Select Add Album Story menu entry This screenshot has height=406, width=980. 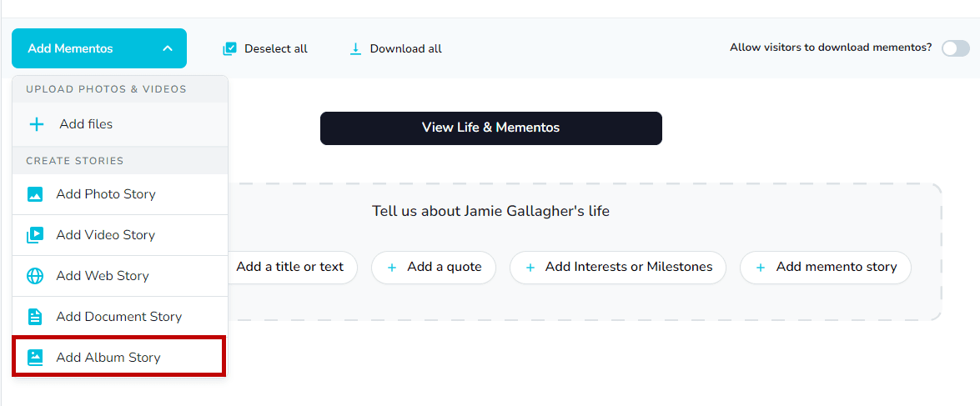[108, 358]
